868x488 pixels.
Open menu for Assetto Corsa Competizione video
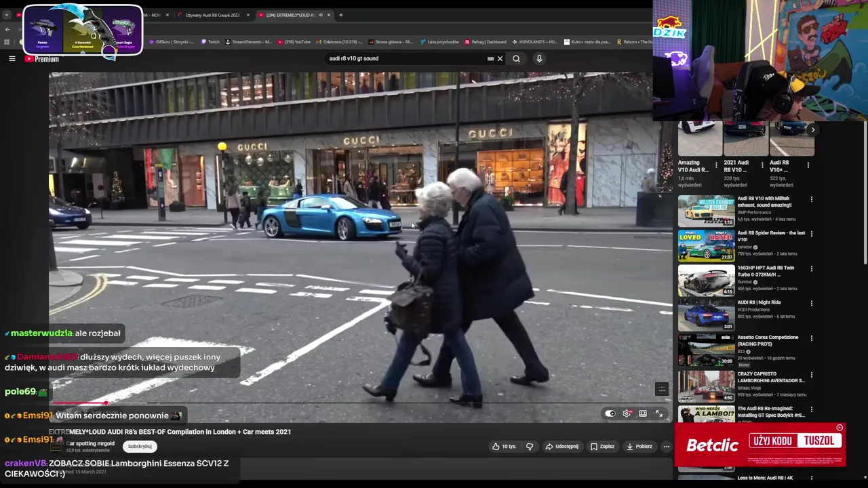pyautogui.click(x=811, y=338)
